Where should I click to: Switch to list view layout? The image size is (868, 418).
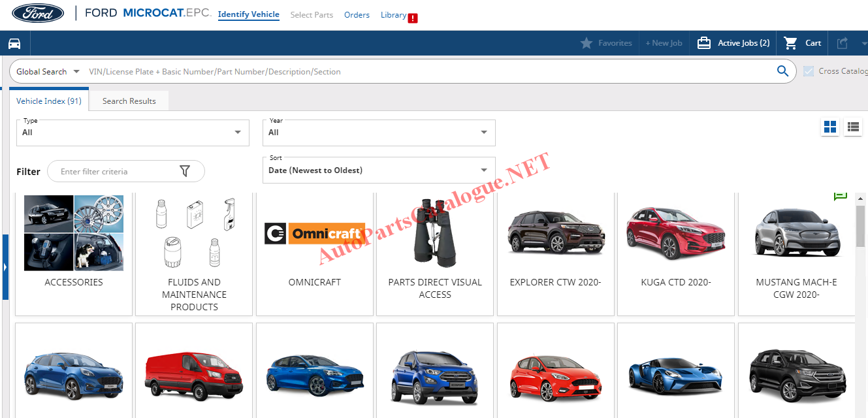click(x=853, y=127)
